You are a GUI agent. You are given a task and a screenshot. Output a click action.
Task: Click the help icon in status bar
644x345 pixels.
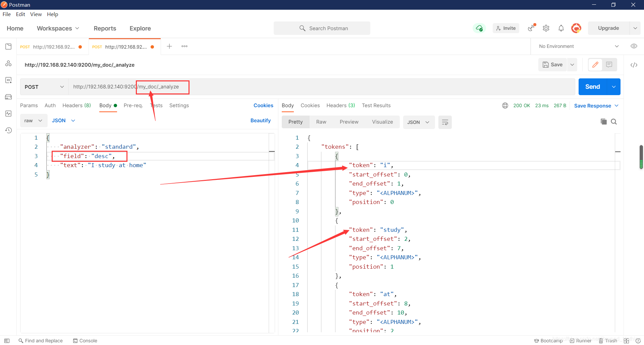click(638, 341)
